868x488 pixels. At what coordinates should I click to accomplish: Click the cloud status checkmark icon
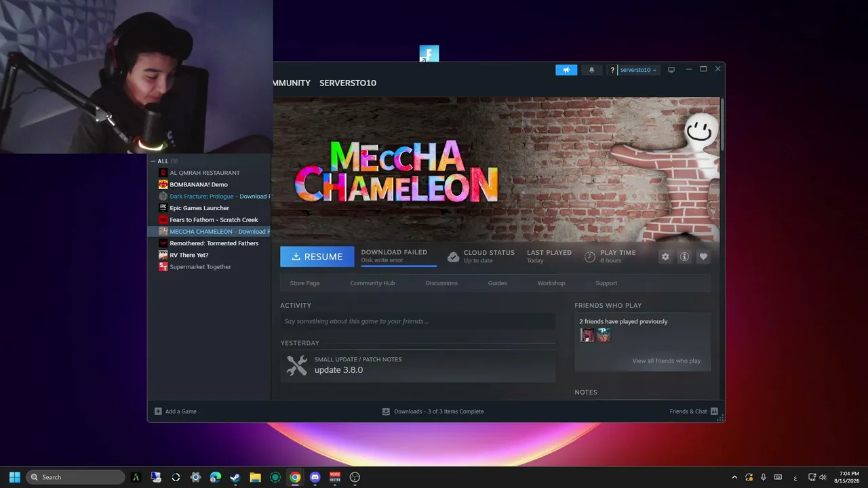click(x=453, y=257)
